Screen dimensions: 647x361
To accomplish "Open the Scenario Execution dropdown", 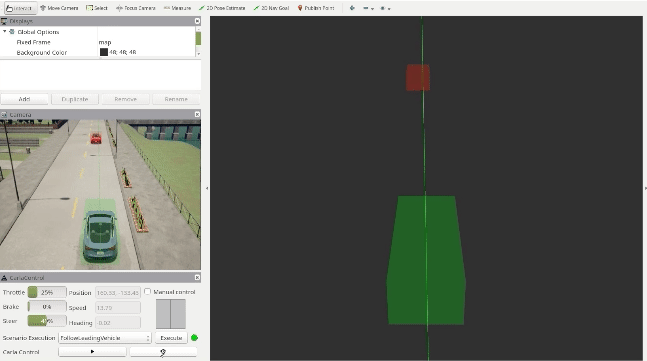I will pyautogui.click(x=105, y=338).
